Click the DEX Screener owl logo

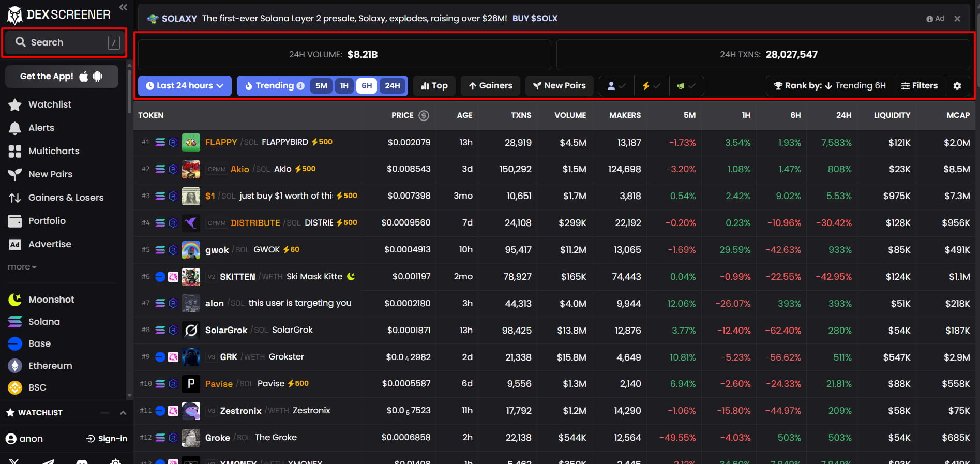(x=14, y=16)
